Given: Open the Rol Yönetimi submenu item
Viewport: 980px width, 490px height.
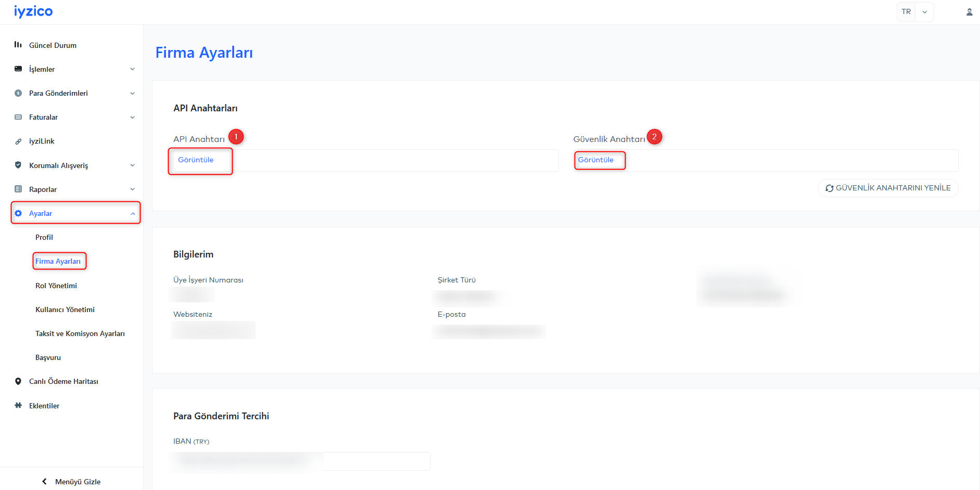Looking at the screenshot, I should (56, 286).
